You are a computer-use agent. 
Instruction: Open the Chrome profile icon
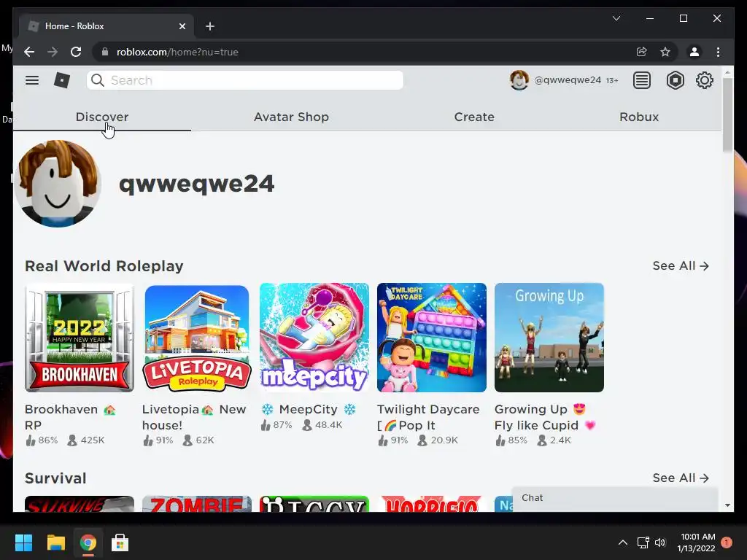[x=694, y=52]
